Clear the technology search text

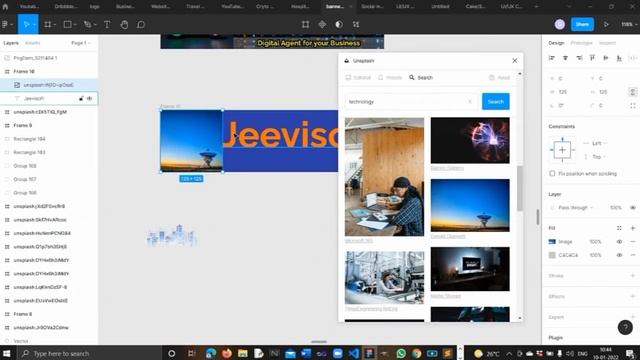point(470,102)
